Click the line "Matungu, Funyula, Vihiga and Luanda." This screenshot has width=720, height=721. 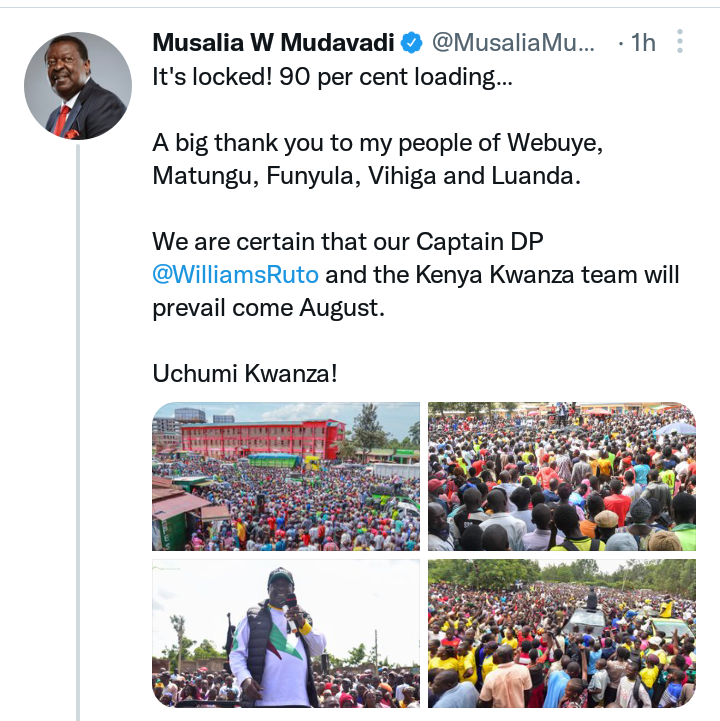pos(367,176)
